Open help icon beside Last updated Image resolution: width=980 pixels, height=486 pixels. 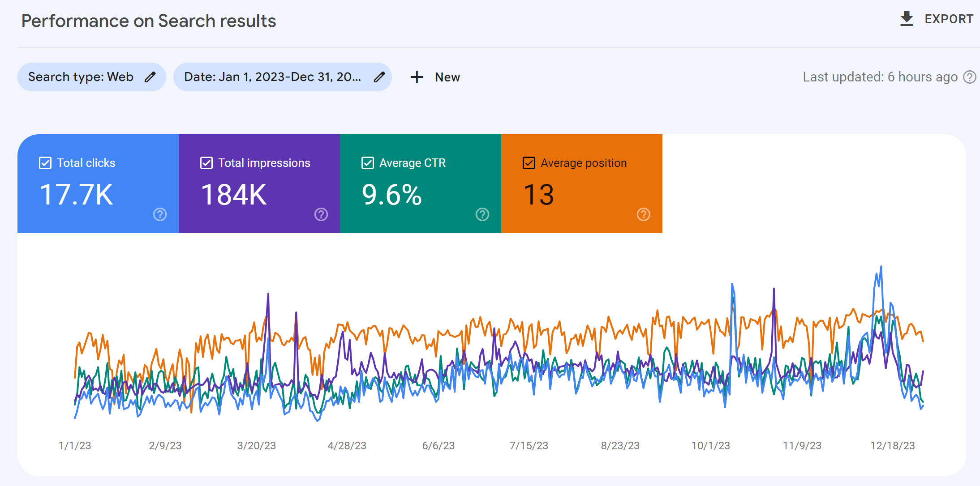(x=970, y=77)
